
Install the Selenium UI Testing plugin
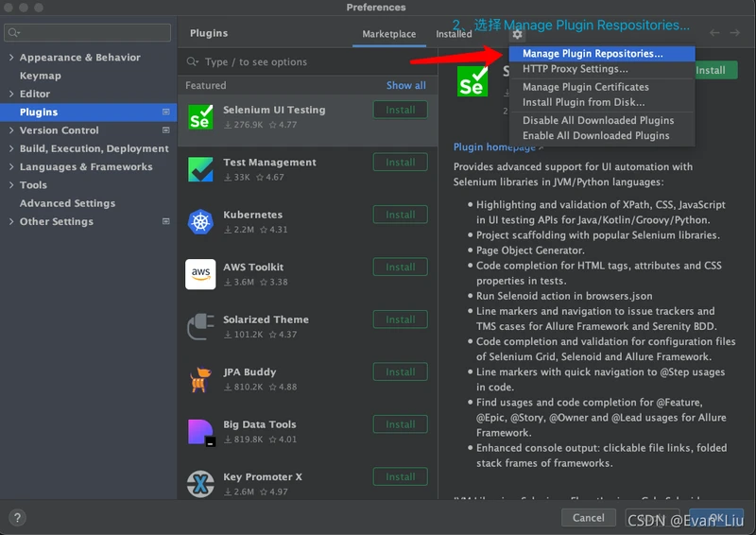400,110
